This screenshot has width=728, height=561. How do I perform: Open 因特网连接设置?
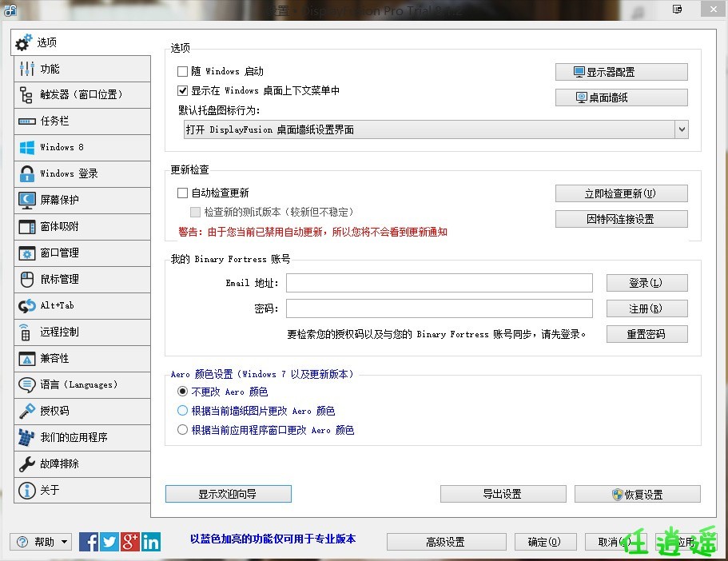[622, 219]
